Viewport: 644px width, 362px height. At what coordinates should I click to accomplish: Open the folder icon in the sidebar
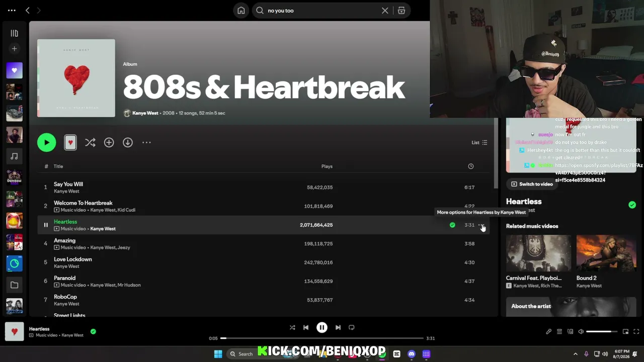pos(14,285)
